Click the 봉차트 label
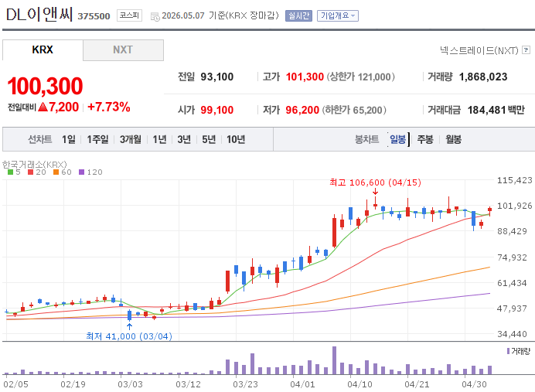The width and height of the screenshot is (535, 392). (x=366, y=139)
